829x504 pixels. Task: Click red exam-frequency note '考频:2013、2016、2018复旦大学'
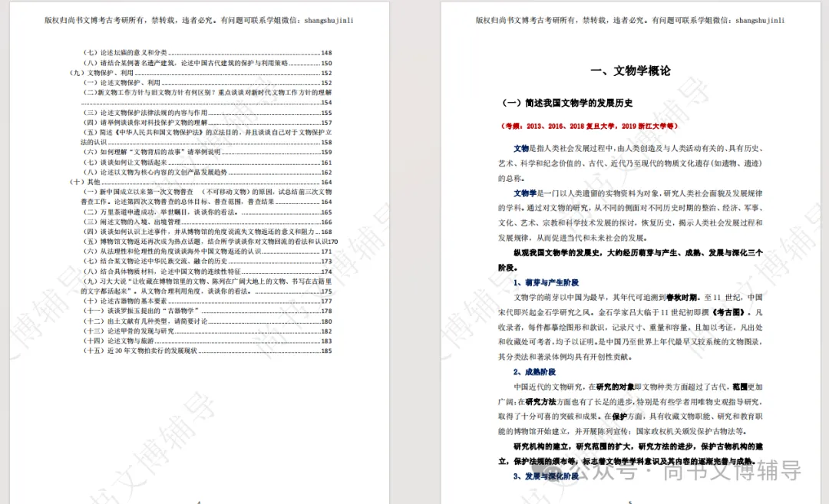click(x=589, y=127)
